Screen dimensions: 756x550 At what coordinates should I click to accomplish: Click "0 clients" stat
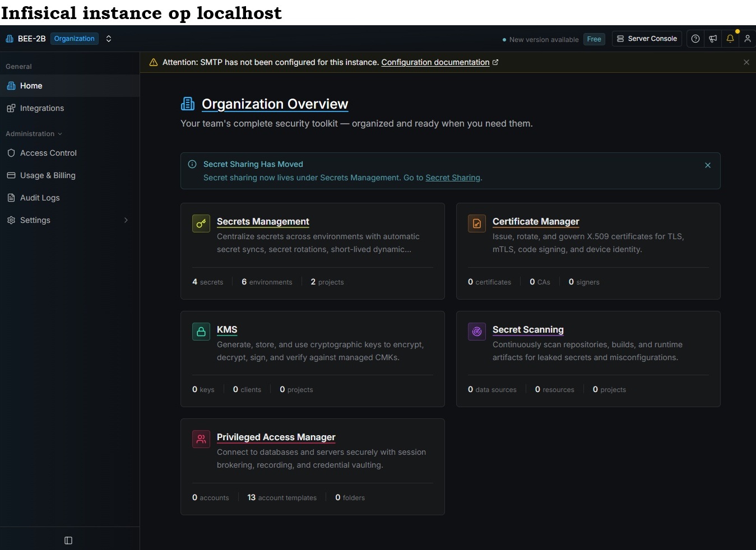click(x=247, y=389)
